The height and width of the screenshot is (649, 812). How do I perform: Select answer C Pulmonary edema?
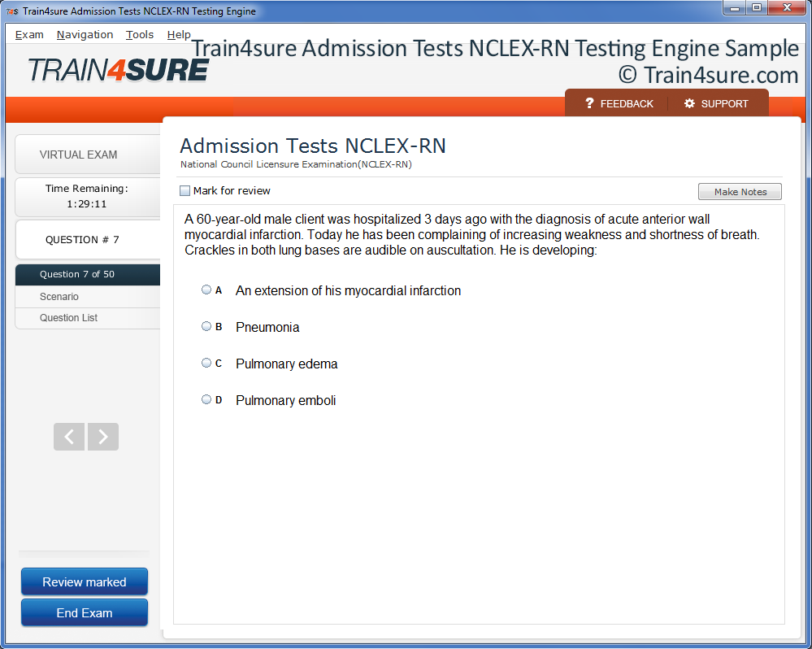(x=206, y=363)
